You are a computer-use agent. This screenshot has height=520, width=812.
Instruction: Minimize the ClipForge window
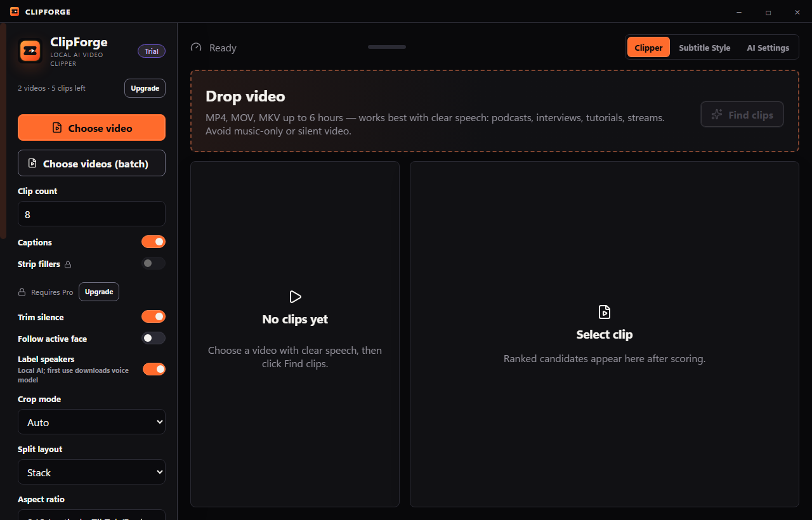coord(739,11)
